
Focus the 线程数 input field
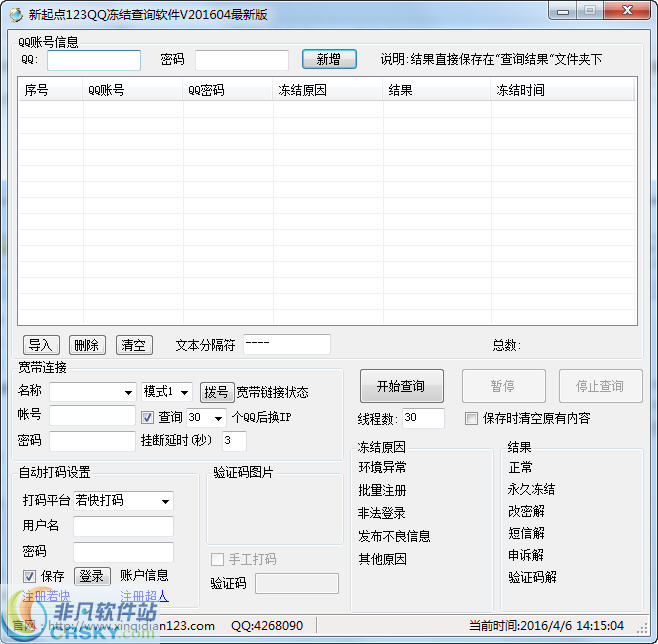[x=423, y=418]
